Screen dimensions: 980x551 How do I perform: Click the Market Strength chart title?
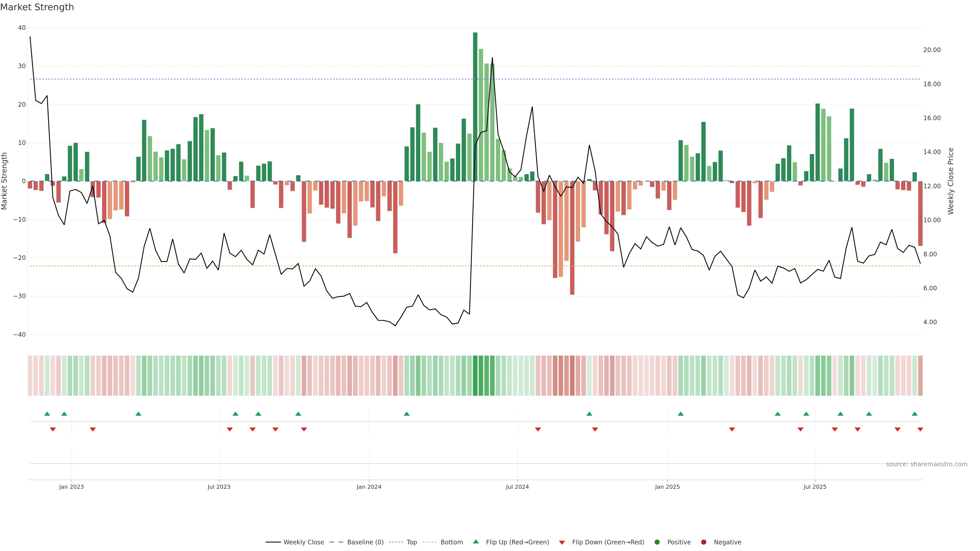37,7
